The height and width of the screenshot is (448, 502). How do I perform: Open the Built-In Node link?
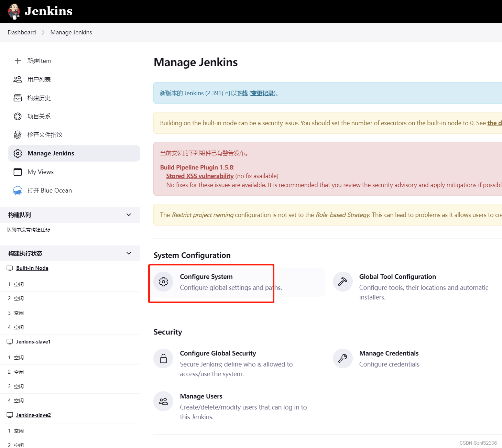(32, 268)
